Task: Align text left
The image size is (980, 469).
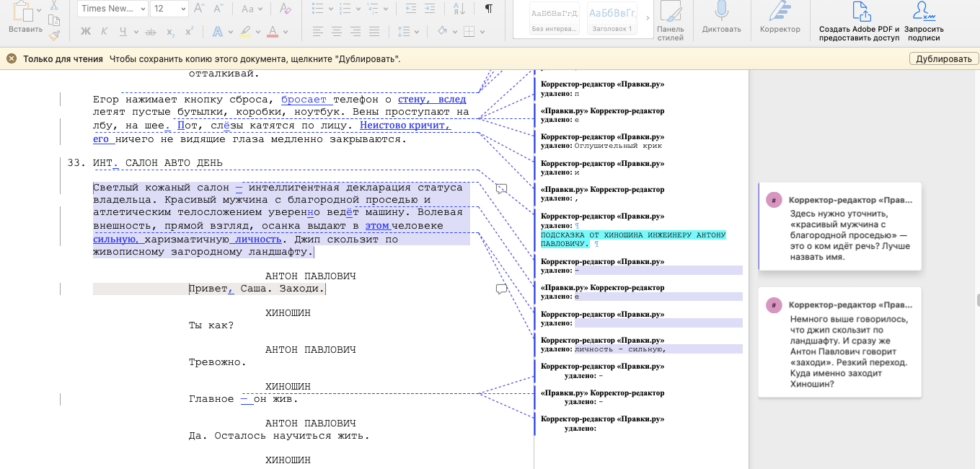Action: 318,31
